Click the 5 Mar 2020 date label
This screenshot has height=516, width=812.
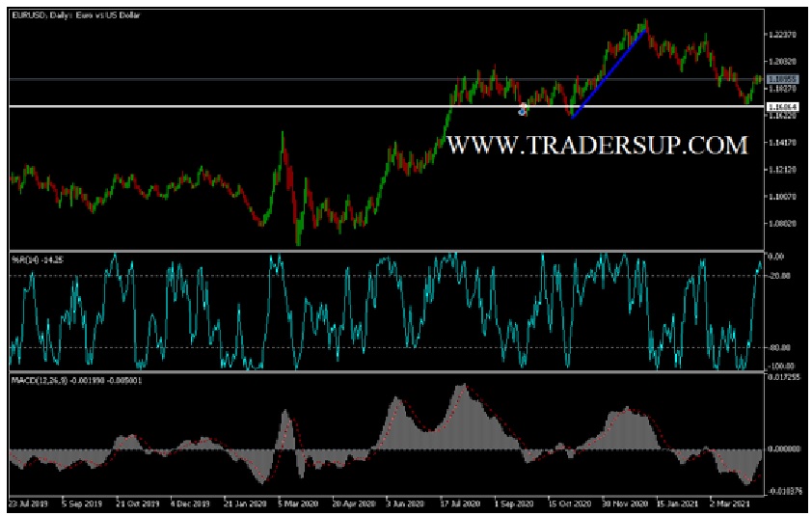click(298, 503)
